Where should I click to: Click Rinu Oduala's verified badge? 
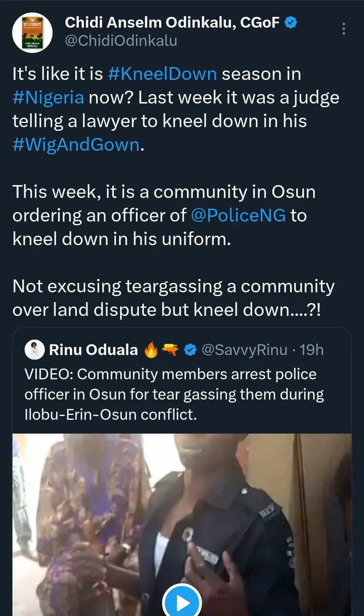pos(190,349)
